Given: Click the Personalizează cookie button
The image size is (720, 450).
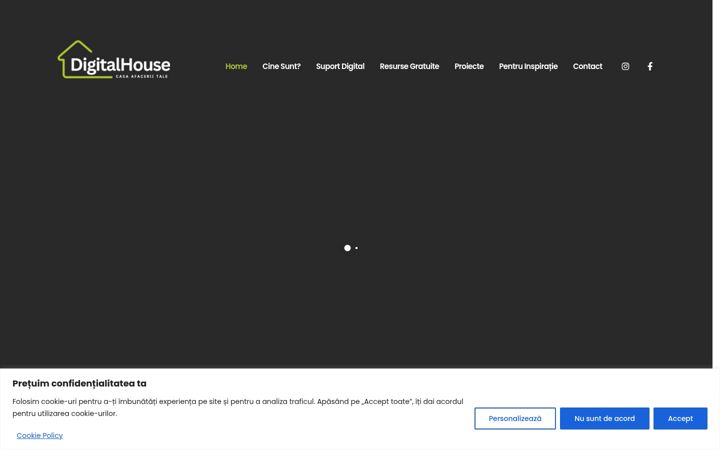Looking at the screenshot, I should (x=515, y=418).
